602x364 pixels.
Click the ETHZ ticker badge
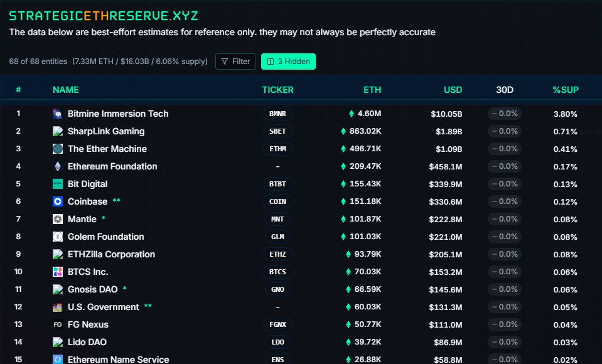click(x=277, y=254)
